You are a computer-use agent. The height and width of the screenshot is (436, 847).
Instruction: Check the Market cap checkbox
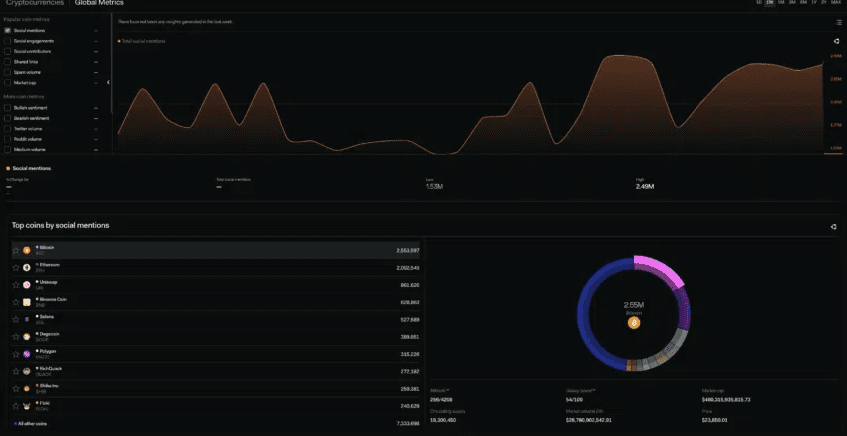click(8, 83)
